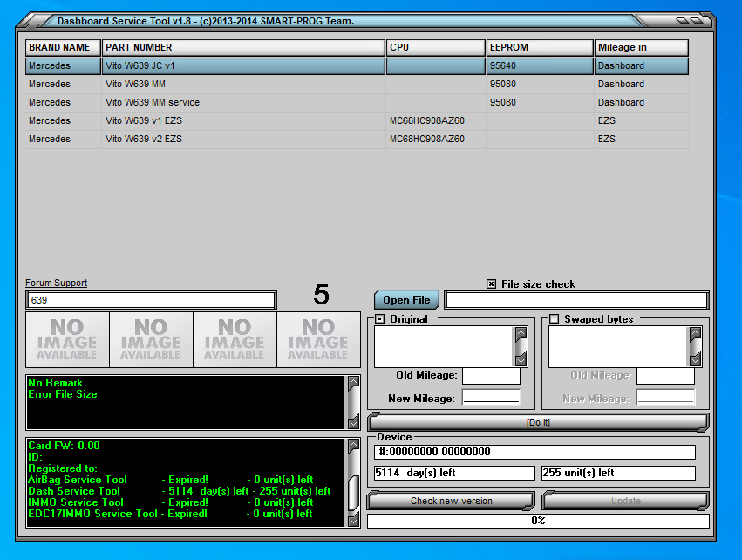Click the IMMO Service Tool license line
742x560 pixels.
(170, 502)
